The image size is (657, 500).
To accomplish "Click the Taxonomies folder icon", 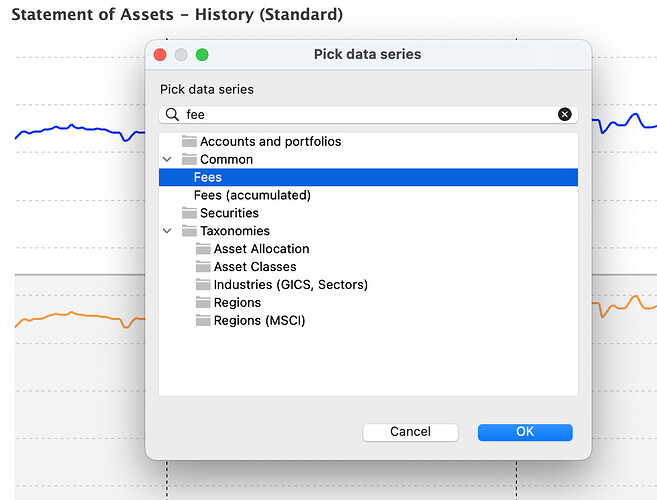I will pyautogui.click(x=189, y=231).
